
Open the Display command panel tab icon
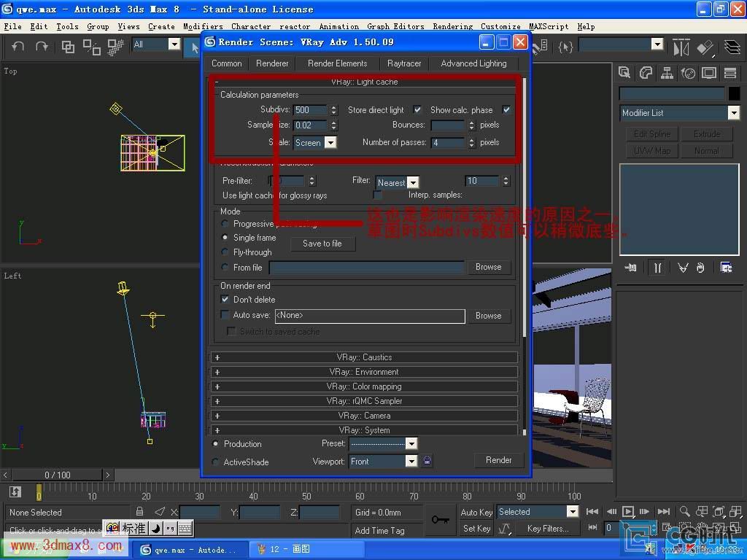709,73
